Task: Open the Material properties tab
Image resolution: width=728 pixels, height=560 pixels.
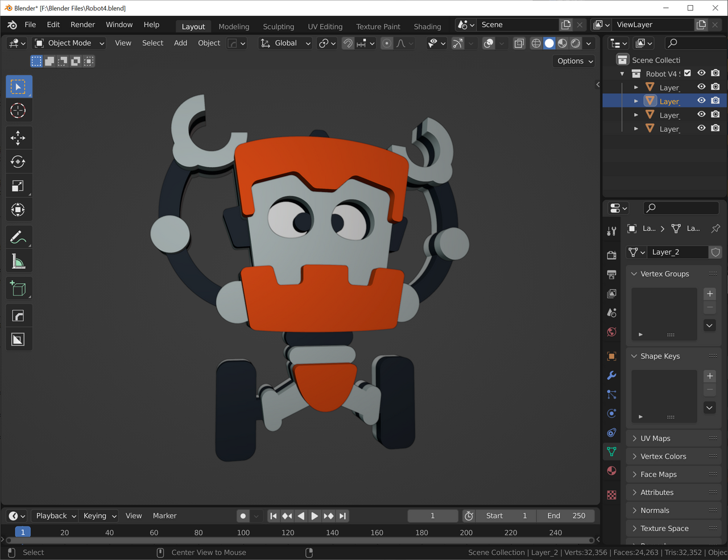Action: [611, 471]
